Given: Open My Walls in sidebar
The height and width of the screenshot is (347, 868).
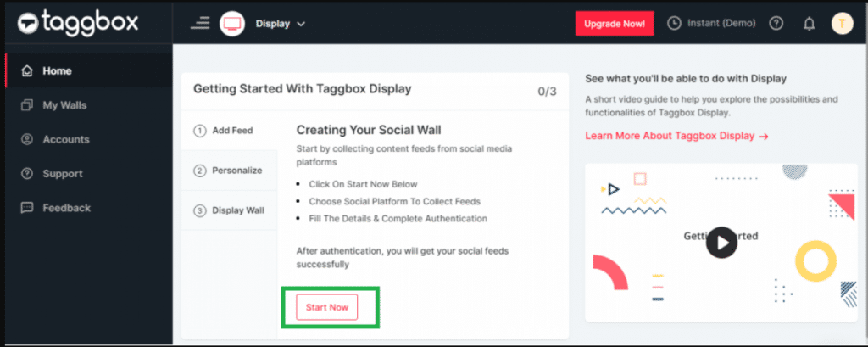Looking at the screenshot, I should (64, 105).
